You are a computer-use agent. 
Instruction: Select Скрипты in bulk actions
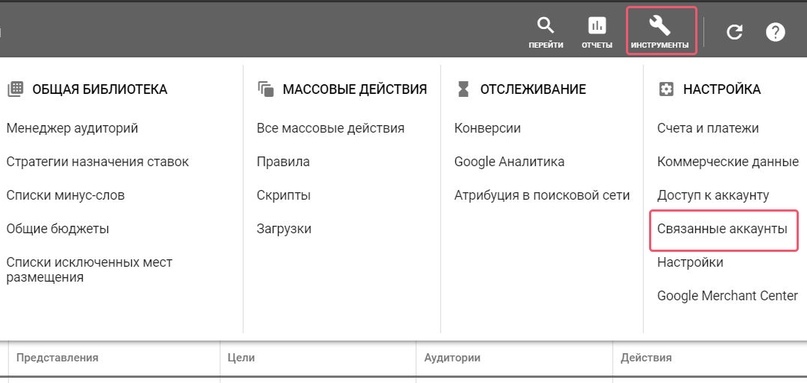click(x=284, y=195)
